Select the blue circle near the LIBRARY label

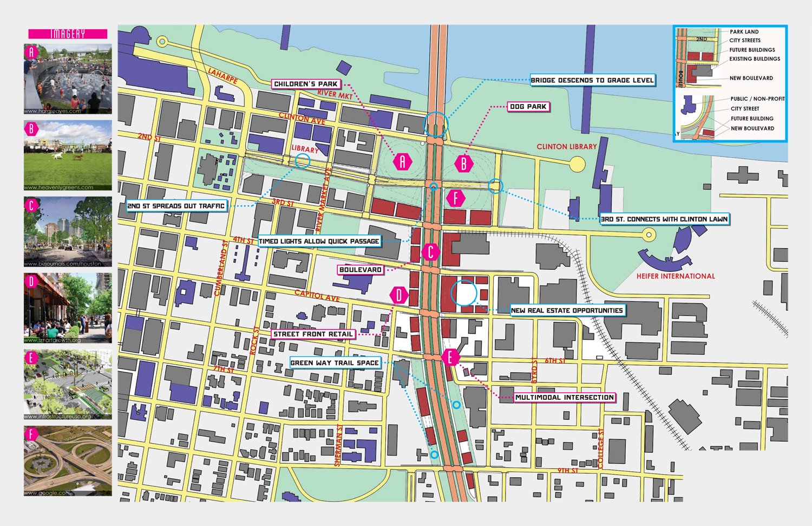click(x=303, y=160)
